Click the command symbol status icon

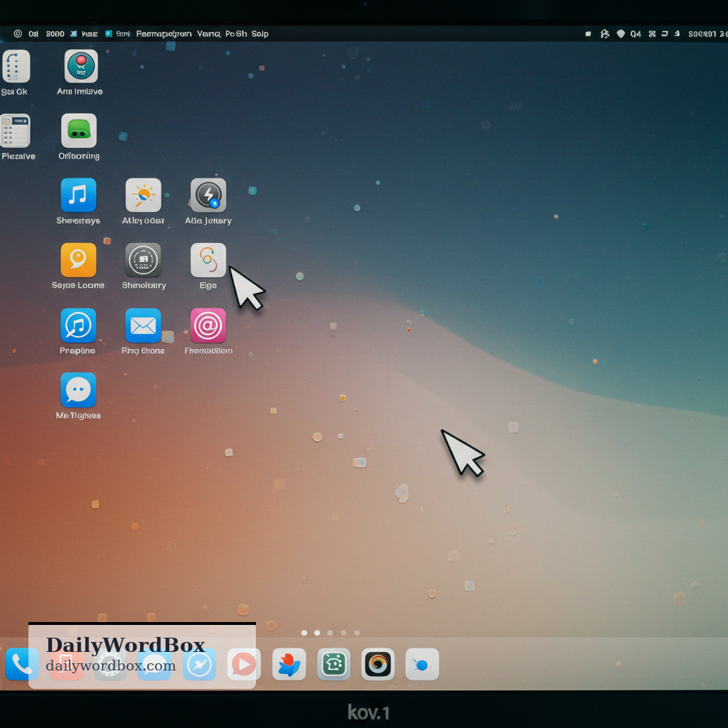(653, 34)
